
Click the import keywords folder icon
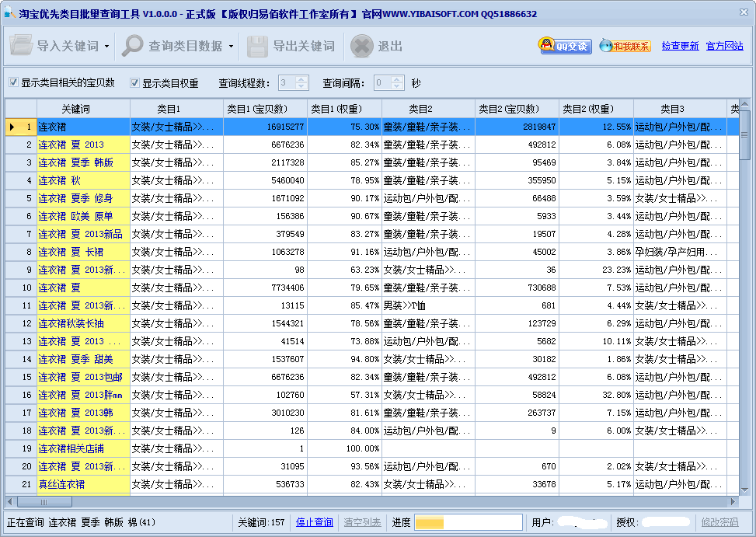[21, 46]
